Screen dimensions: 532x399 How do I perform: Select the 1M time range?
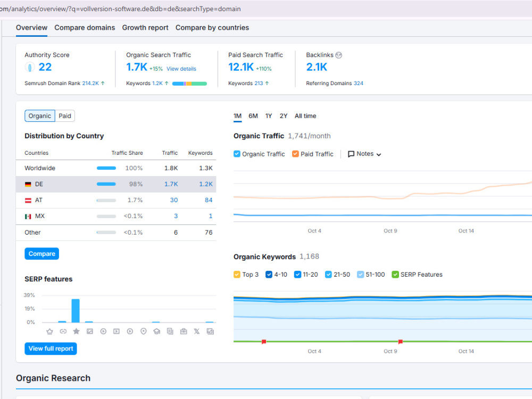coord(237,116)
